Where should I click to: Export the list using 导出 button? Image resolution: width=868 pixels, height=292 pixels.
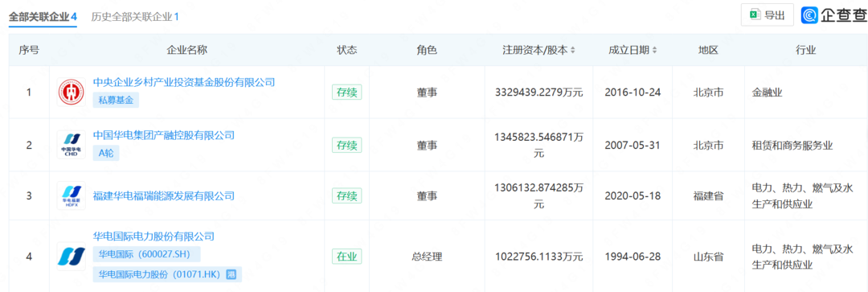pos(768,15)
